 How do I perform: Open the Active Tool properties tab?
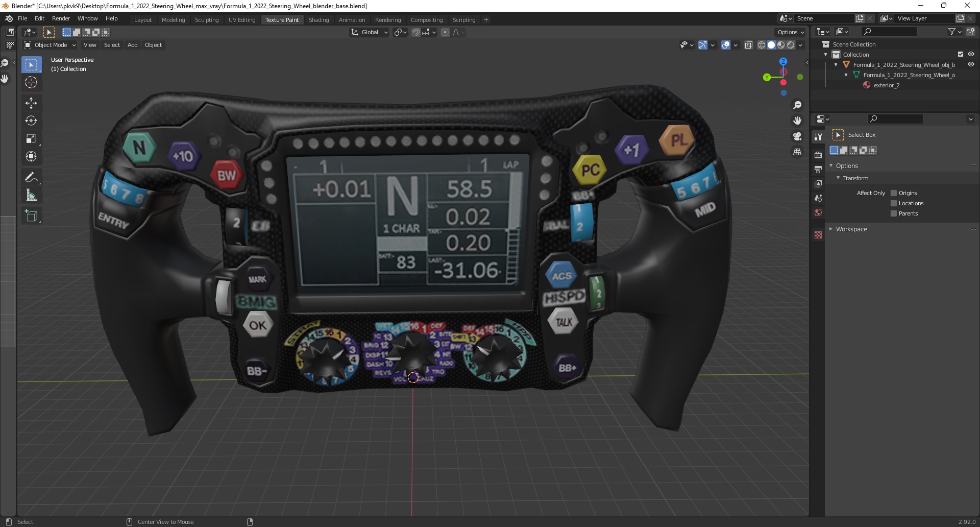818,136
